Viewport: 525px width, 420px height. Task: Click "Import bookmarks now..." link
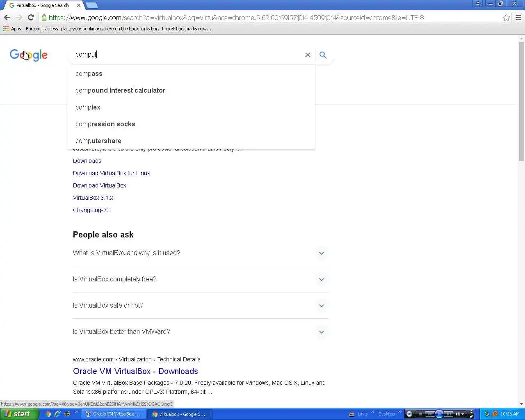(x=186, y=29)
